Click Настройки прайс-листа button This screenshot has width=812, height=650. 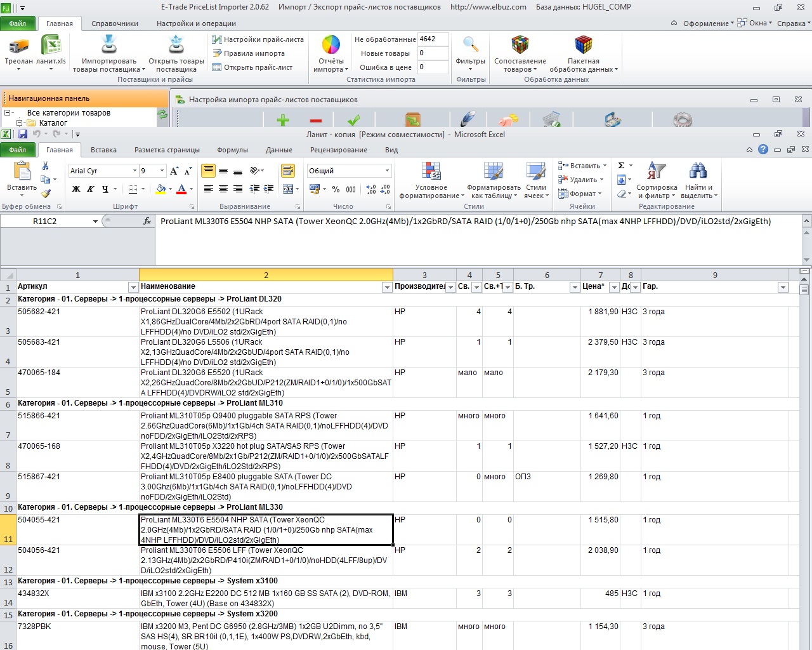point(258,39)
